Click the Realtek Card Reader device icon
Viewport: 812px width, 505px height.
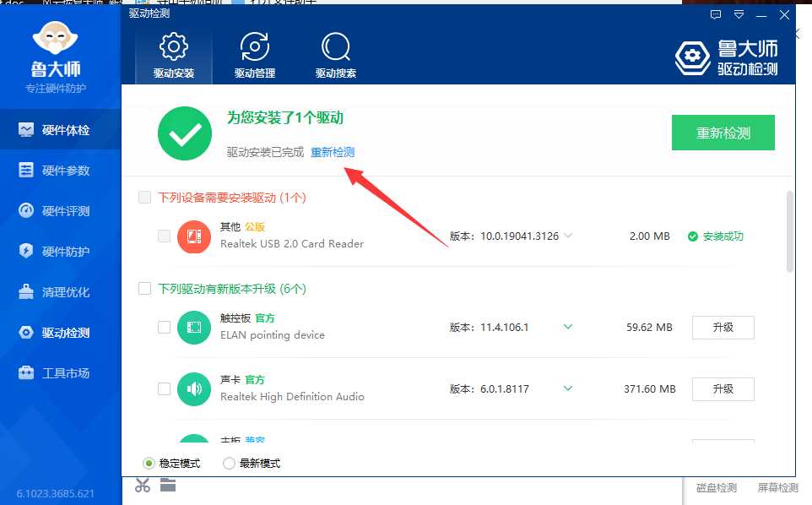[193, 236]
